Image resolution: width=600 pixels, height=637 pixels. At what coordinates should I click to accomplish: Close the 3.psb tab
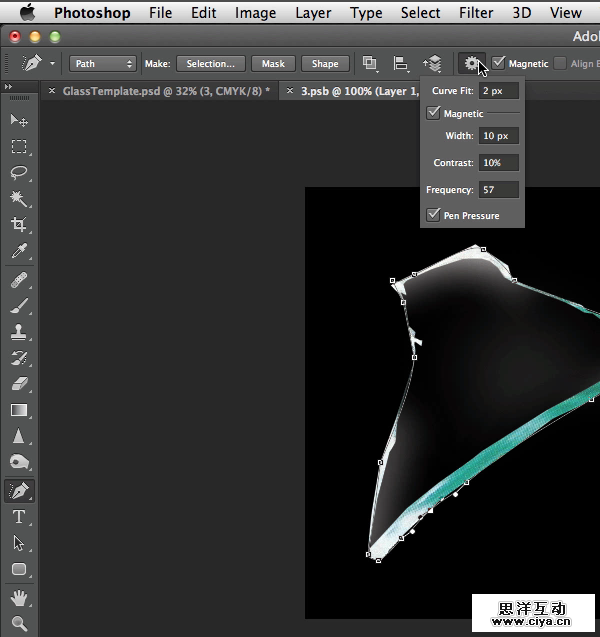[290, 91]
